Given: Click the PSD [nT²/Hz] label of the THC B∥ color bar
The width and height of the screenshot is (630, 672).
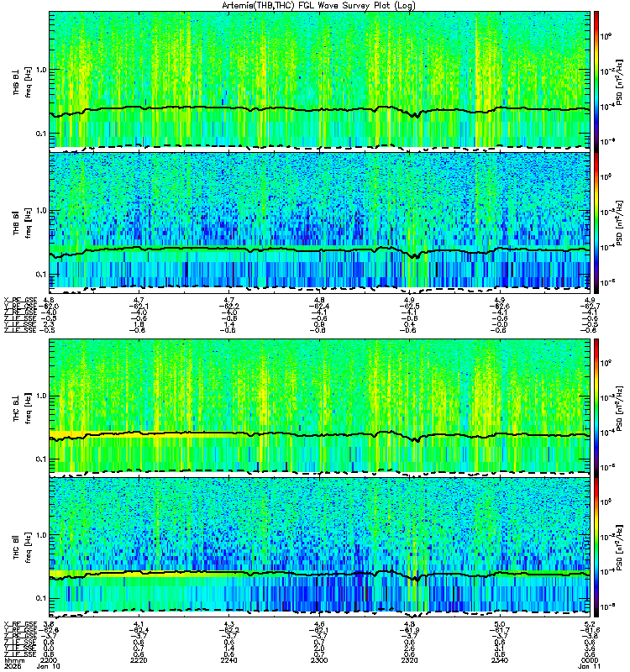Looking at the screenshot, I should point(620,548).
